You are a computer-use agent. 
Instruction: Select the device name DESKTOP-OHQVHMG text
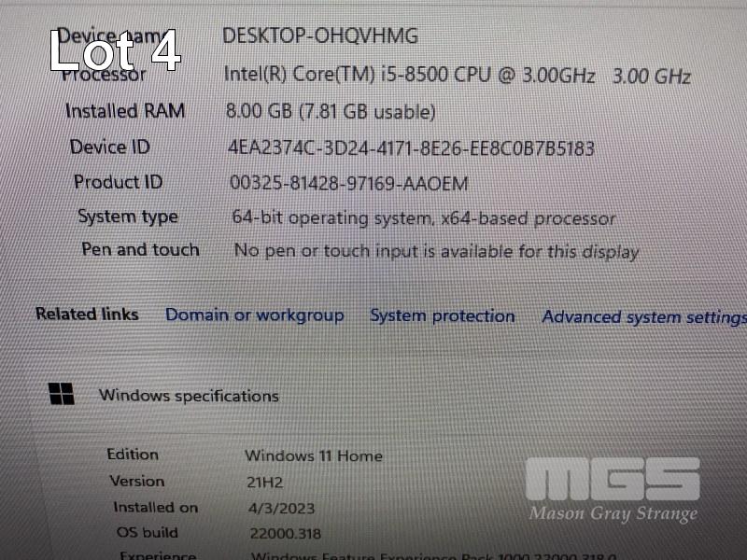click(x=320, y=36)
